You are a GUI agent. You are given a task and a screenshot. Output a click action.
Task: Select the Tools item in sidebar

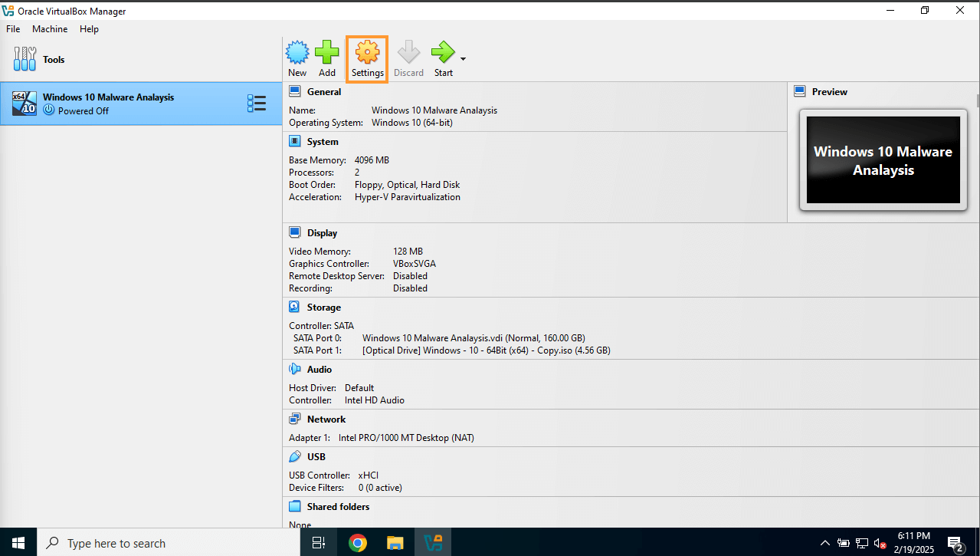point(141,59)
